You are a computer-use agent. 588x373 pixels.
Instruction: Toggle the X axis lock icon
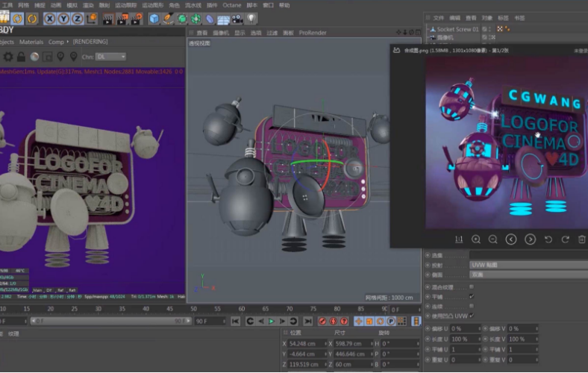49,19
